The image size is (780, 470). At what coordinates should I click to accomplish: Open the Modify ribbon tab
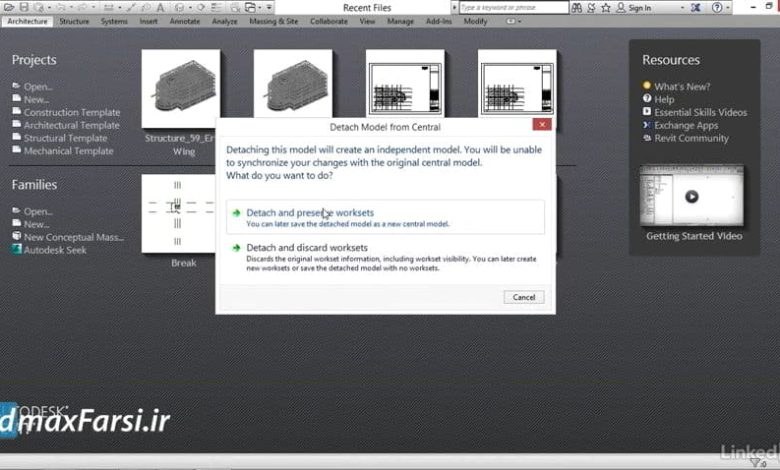point(475,21)
